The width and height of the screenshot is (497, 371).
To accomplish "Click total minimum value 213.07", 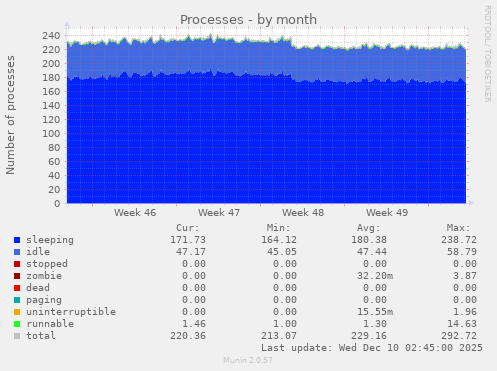I will 279,336.
